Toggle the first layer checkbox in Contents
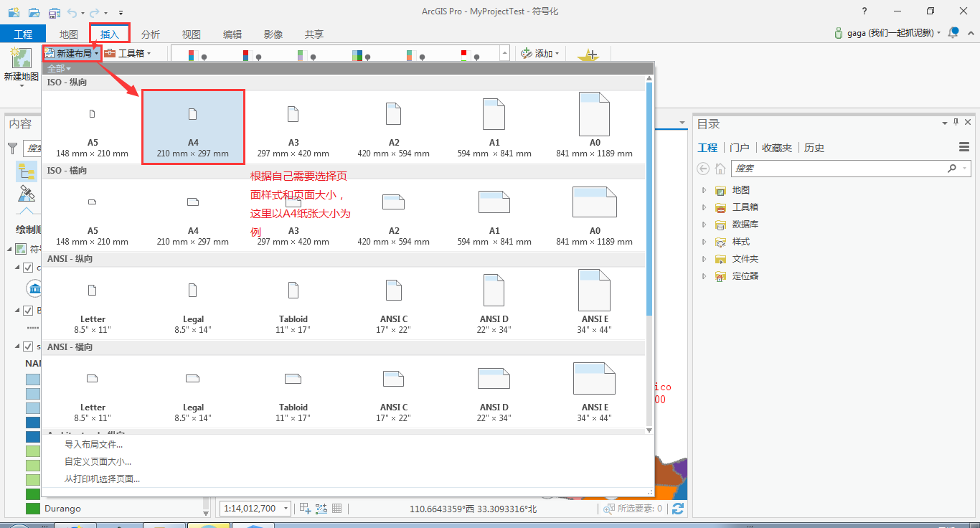 tap(28, 267)
